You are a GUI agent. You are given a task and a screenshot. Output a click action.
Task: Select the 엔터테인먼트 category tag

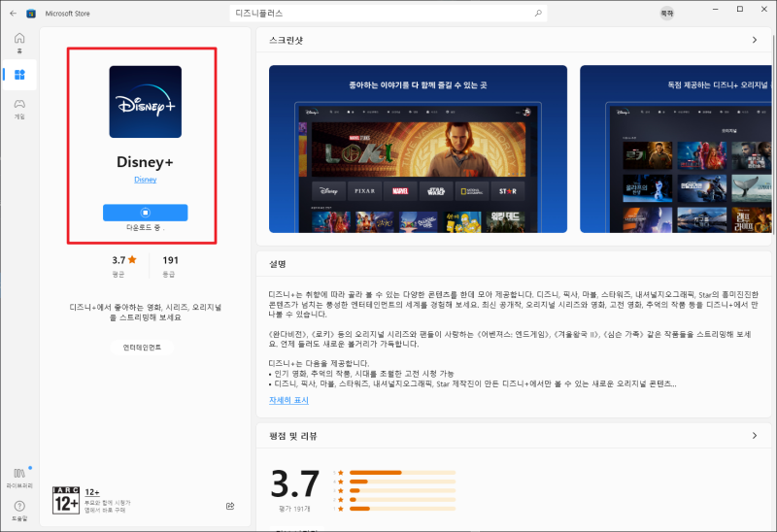(x=142, y=348)
